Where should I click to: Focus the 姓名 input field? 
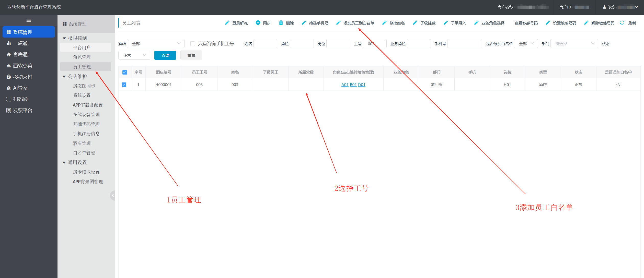(x=265, y=44)
